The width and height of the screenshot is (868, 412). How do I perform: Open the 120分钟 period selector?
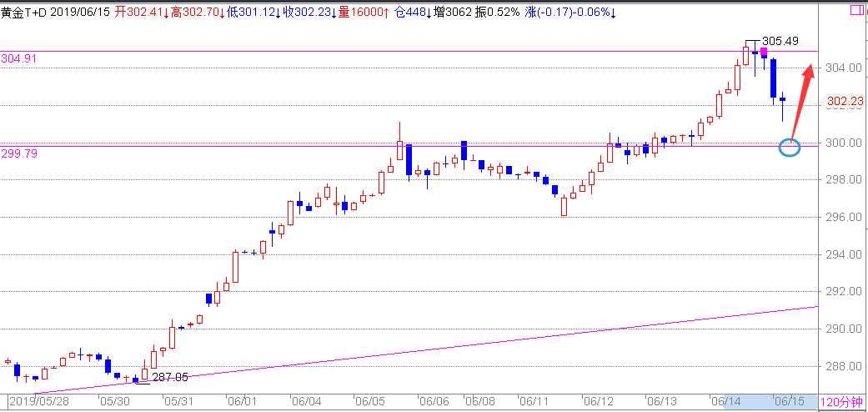(x=841, y=401)
